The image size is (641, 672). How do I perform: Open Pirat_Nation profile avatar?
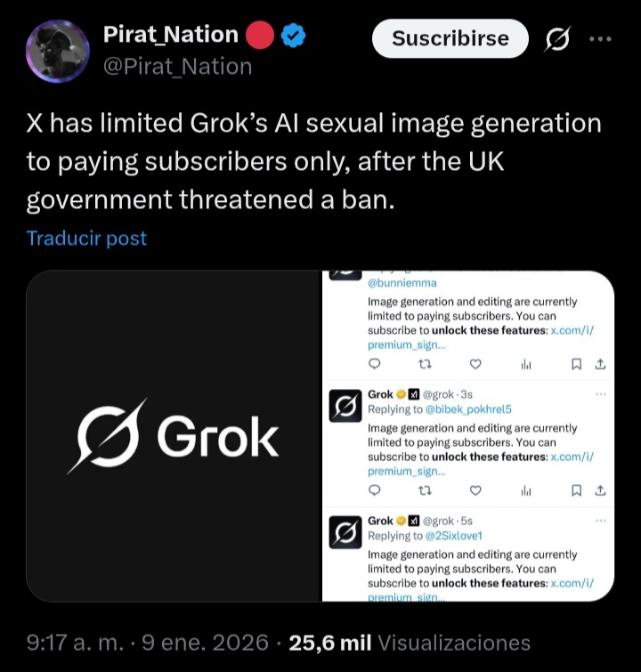[58, 52]
